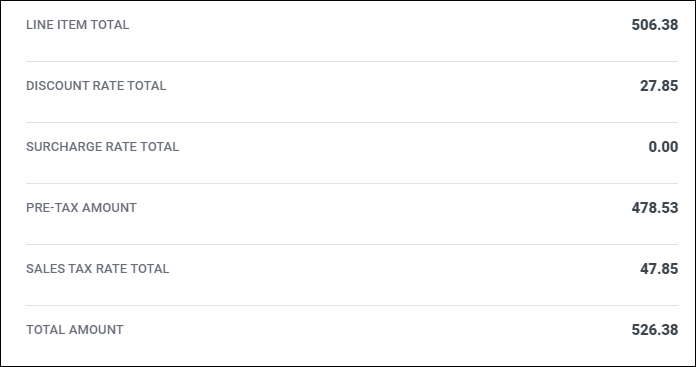
Task: Select the discount value 27.85
Action: pyautogui.click(x=659, y=86)
